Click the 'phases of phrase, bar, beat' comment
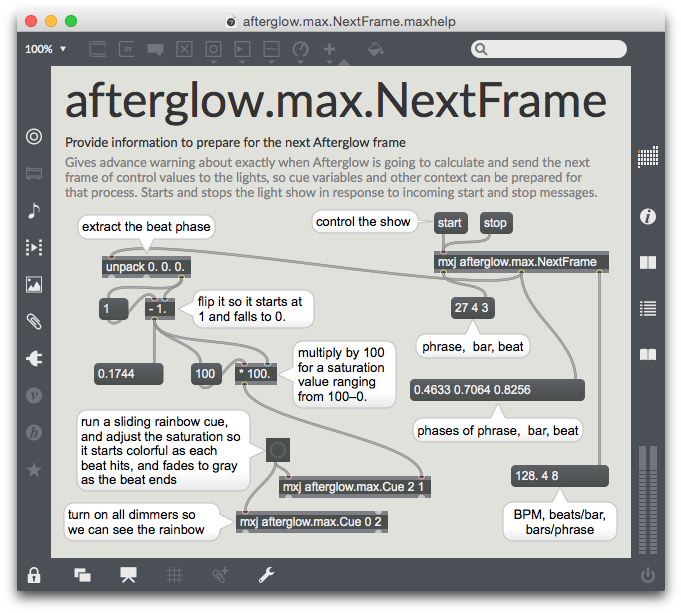The height and width of the screenshot is (613, 681). [497, 431]
